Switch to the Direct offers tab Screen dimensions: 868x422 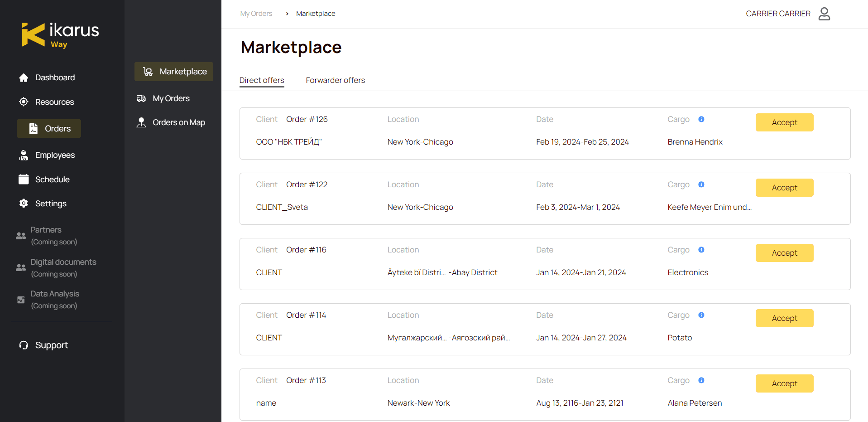click(x=262, y=80)
